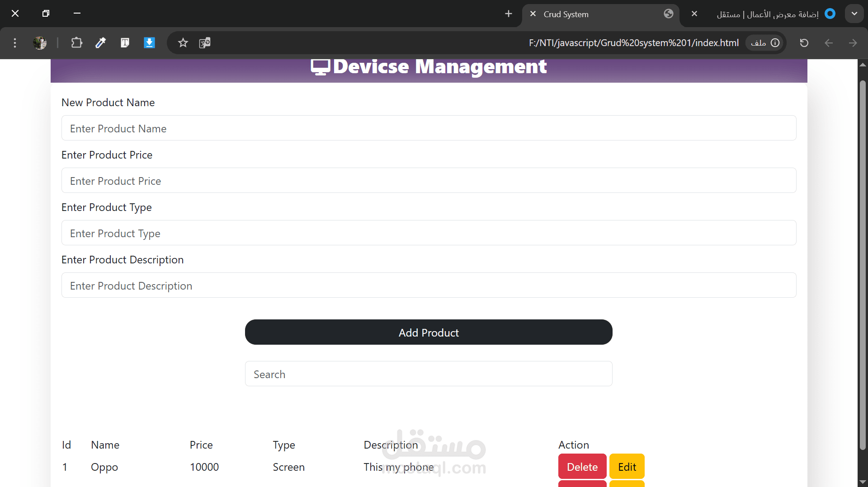Switch to the Crud System tab

pos(601,14)
